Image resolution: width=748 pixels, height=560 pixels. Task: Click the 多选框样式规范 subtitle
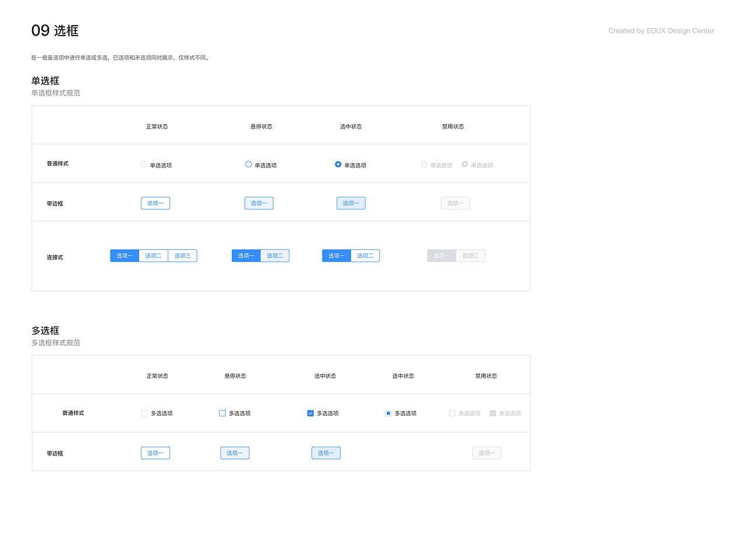click(56, 343)
